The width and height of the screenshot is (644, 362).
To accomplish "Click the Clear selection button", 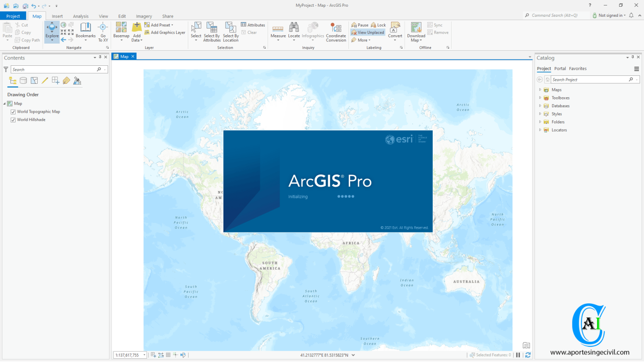I will tap(252, 32).
